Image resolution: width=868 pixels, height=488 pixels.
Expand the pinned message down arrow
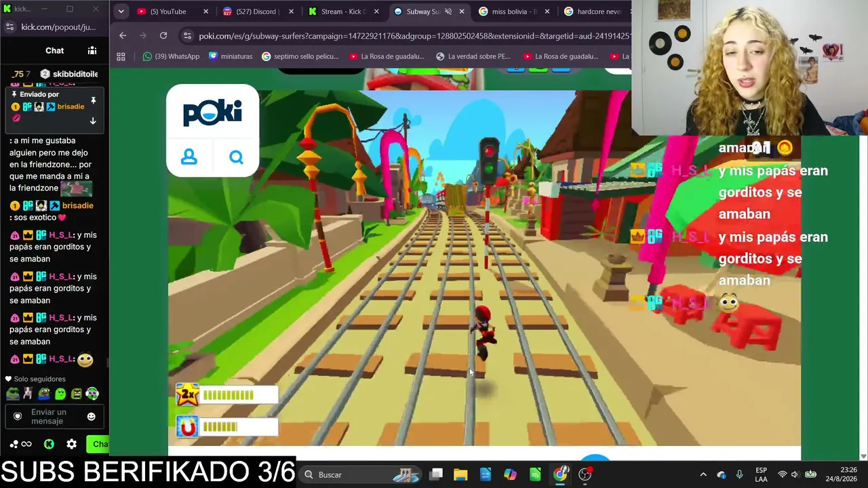(x=93, y=121)
